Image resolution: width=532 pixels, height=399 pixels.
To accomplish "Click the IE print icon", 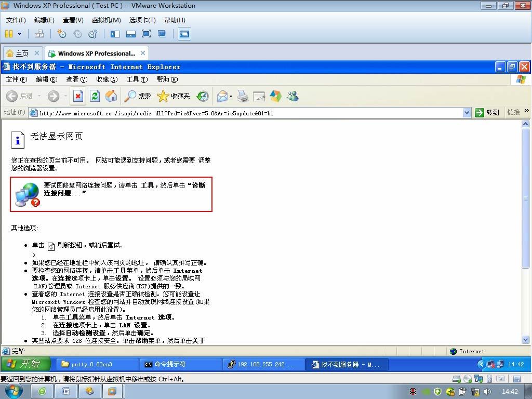I will click(x=242, y=96).
